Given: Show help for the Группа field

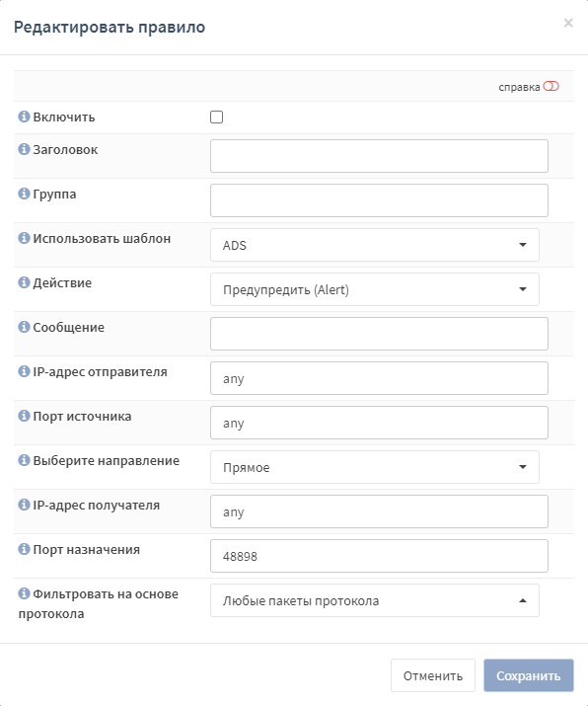Looking at the screenshot, I should pos(24,194).
